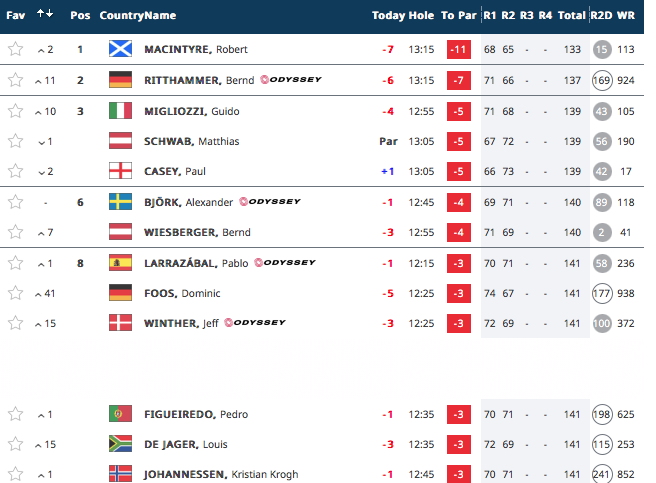Open Matthias Schwab player link
This screenshot has height=483, width=656.
pyautogui.click(x=192, y=141)
